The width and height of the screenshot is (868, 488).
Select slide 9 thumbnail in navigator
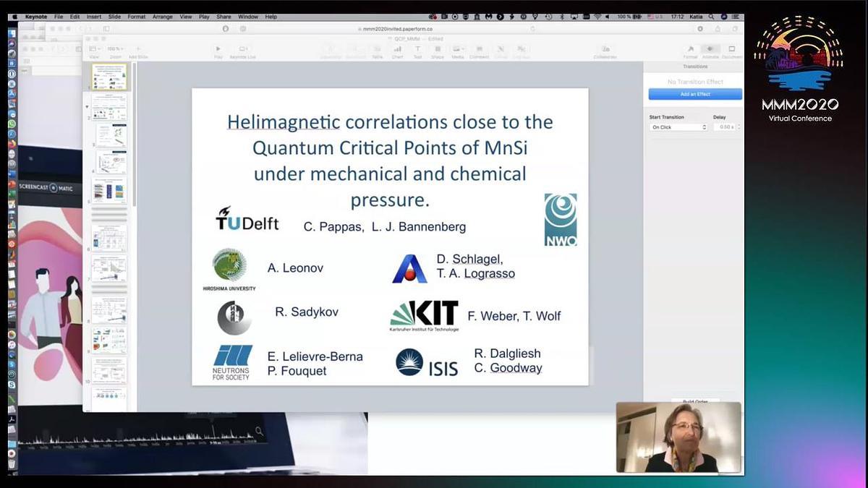(109, 339)
